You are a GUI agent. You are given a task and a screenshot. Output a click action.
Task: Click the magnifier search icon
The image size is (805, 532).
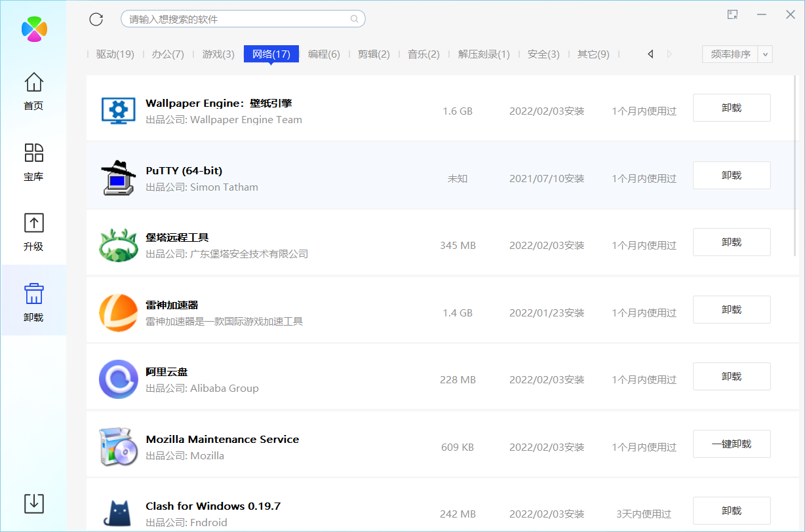pyautogui.click(x=355, y=19)
